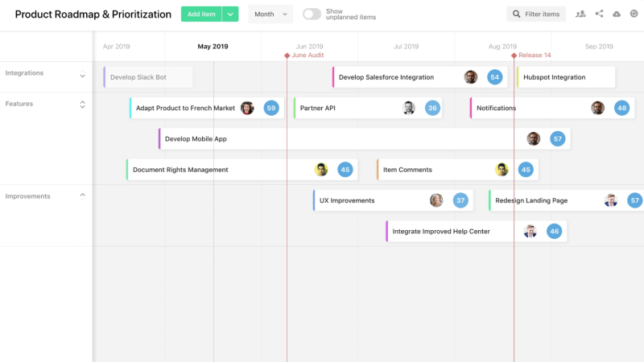
Task: Open the Month timescale dropdown
Action: pos(270,14)
